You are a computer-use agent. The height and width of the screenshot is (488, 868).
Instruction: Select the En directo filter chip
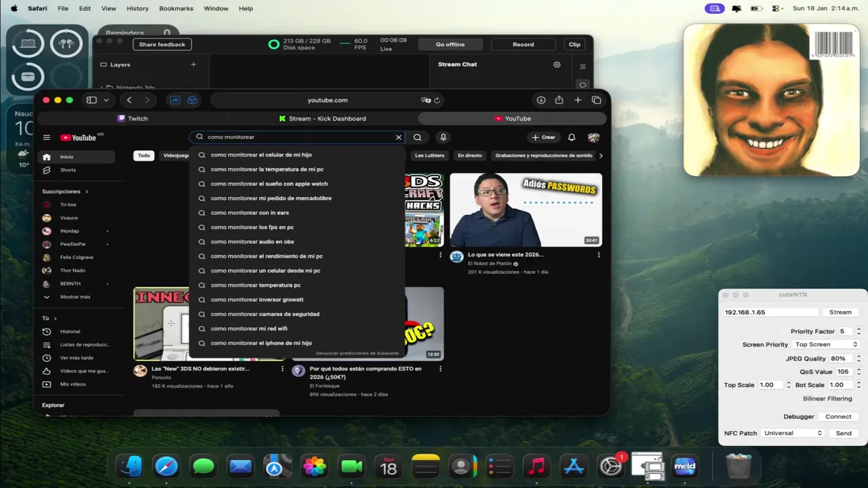[x=469, y=155]
